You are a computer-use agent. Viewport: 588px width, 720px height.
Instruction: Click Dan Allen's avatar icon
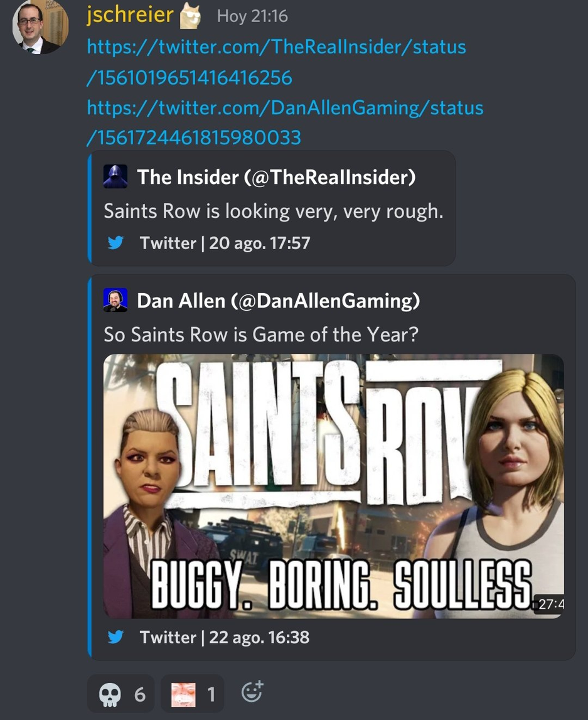coord(115,300)
